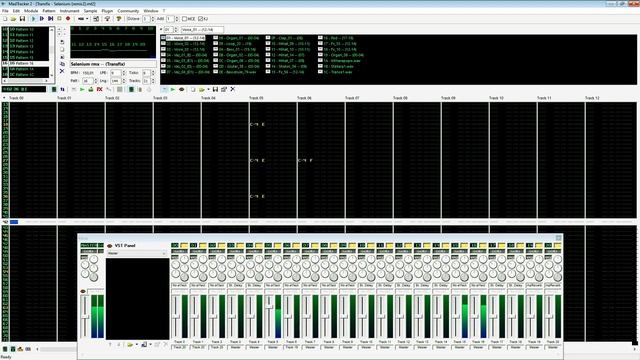Click the Save module floppy icon

coord(22,19)
